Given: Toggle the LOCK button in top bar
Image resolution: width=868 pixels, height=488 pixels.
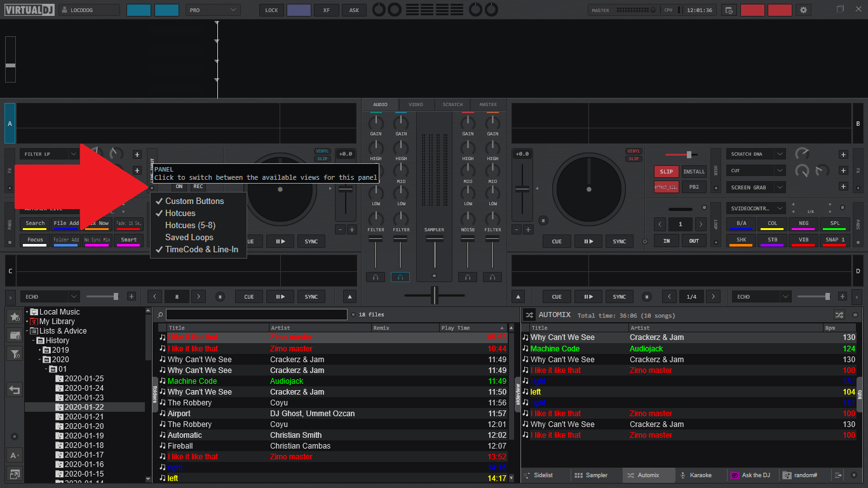Looking at the screenshot, I should (x=271, y=10).
